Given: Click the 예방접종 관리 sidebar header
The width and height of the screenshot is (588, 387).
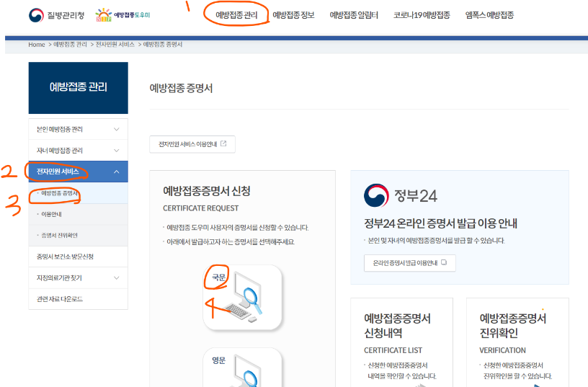Looking at the screenshot, I should (79, 88).
